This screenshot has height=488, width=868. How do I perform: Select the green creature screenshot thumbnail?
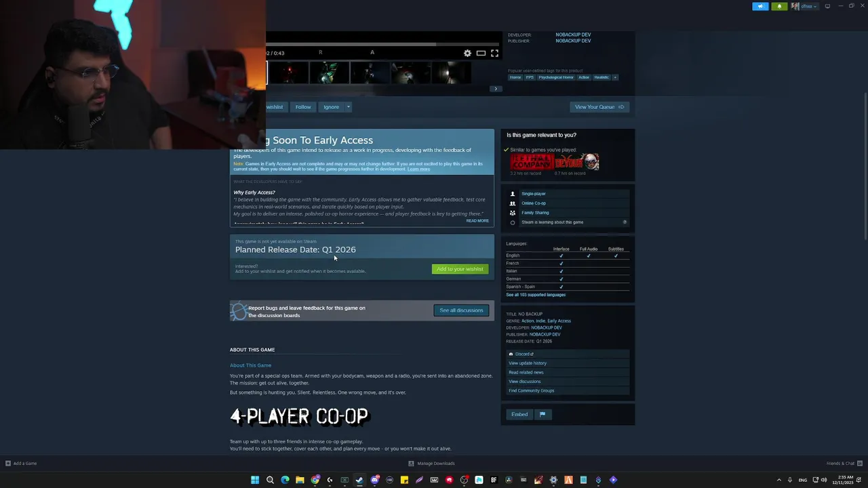click(x=330, y=73)
